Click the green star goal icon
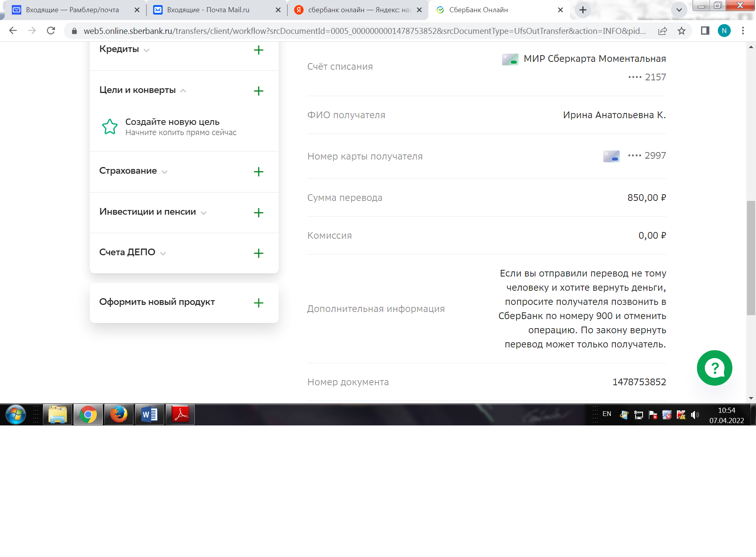Screen dimensions: 756x557 [x=110, y=127]
